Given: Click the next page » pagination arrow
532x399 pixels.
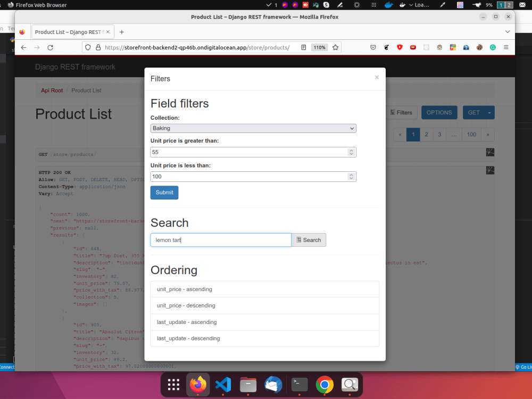Looking at the screenshot, I should click(x=487, y=135).
